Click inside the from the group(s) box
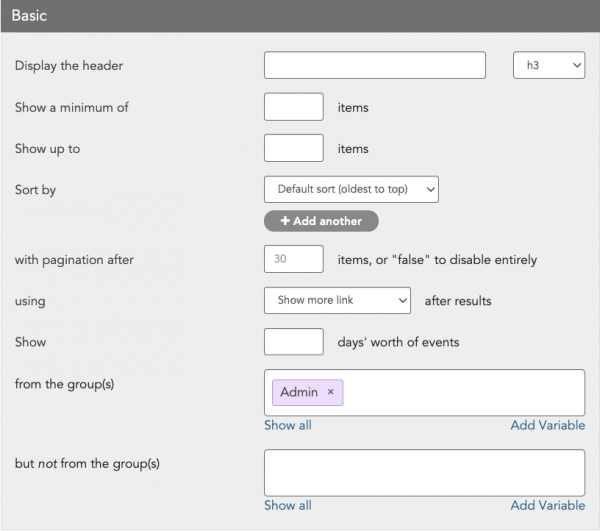 pyautogui.click(x=424, y=393)
